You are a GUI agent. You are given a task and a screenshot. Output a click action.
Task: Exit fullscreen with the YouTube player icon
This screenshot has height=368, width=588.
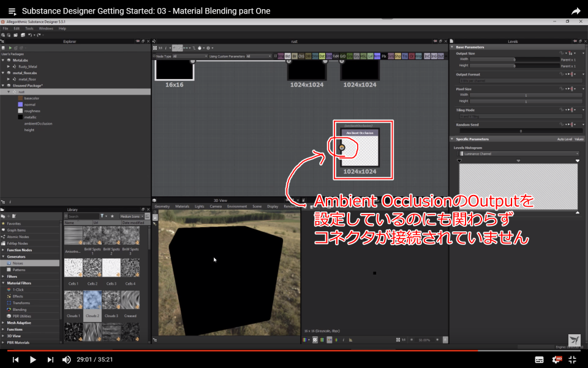point(572,359)
